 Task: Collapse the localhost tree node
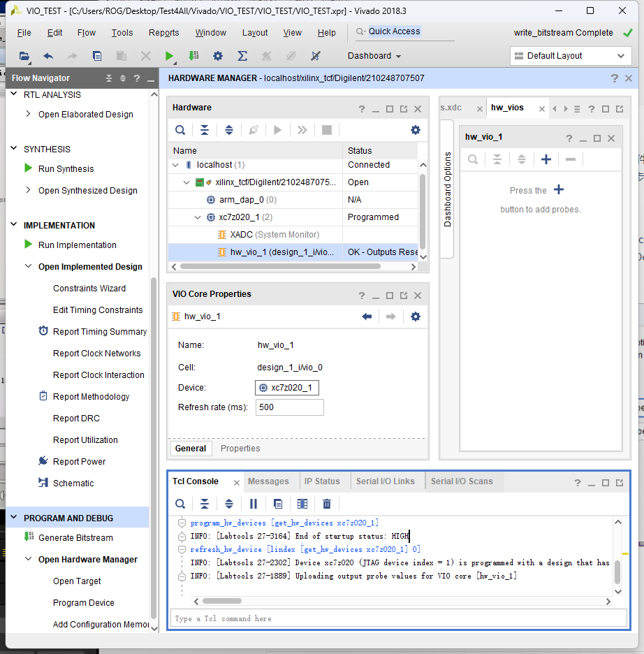pos(175,165)
